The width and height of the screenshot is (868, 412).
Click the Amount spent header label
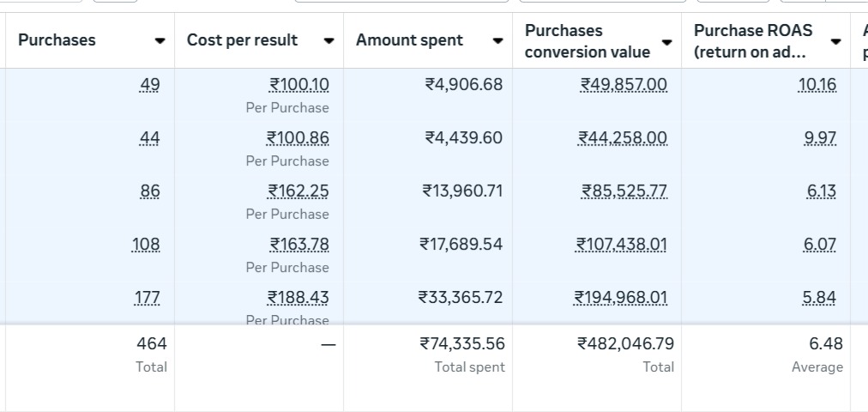[x=409, y=40]
